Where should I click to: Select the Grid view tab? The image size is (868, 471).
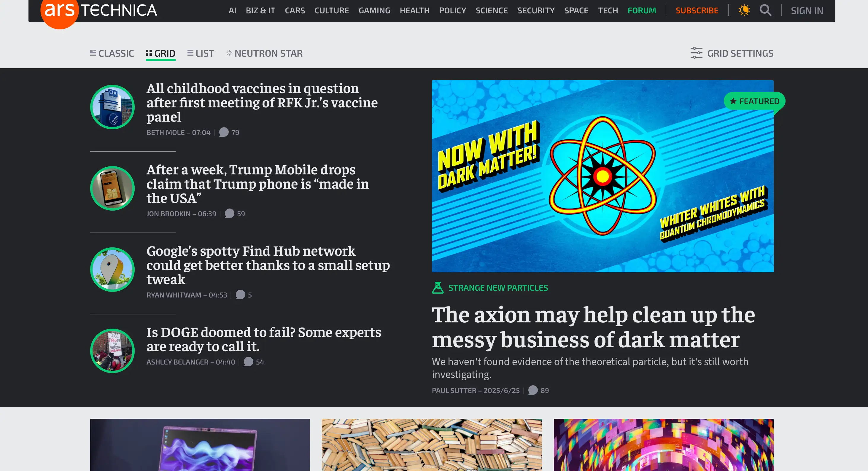tap(160, 53)
